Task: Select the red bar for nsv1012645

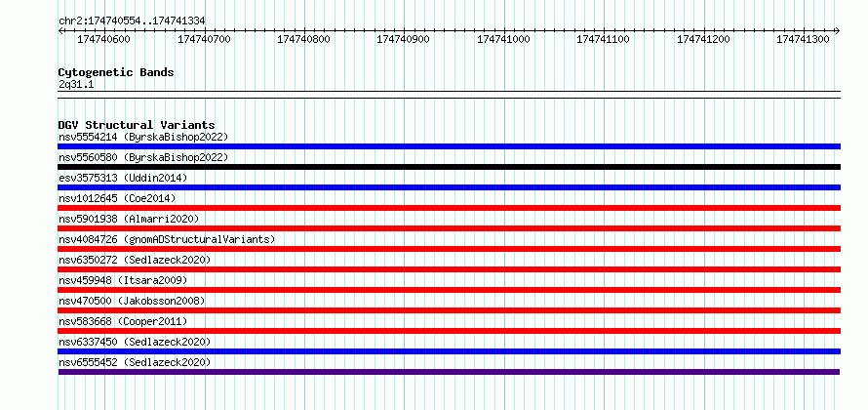Action: tap(449, 208)
